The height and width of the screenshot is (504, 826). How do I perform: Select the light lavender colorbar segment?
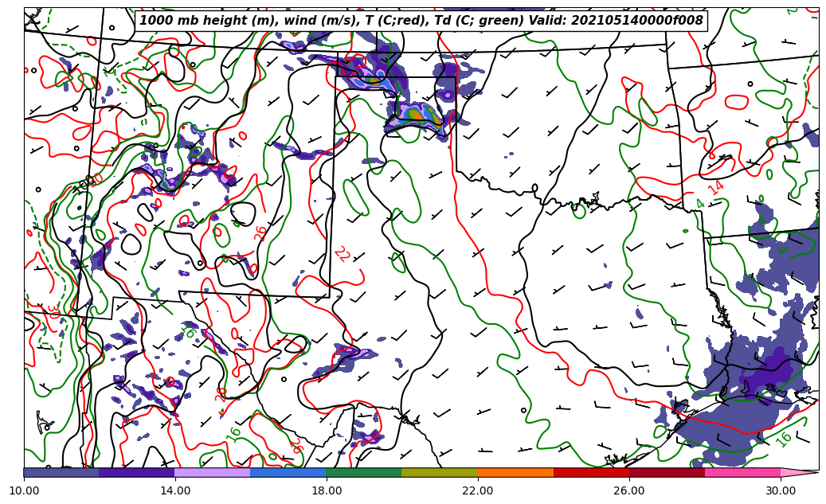coord(213,472)
